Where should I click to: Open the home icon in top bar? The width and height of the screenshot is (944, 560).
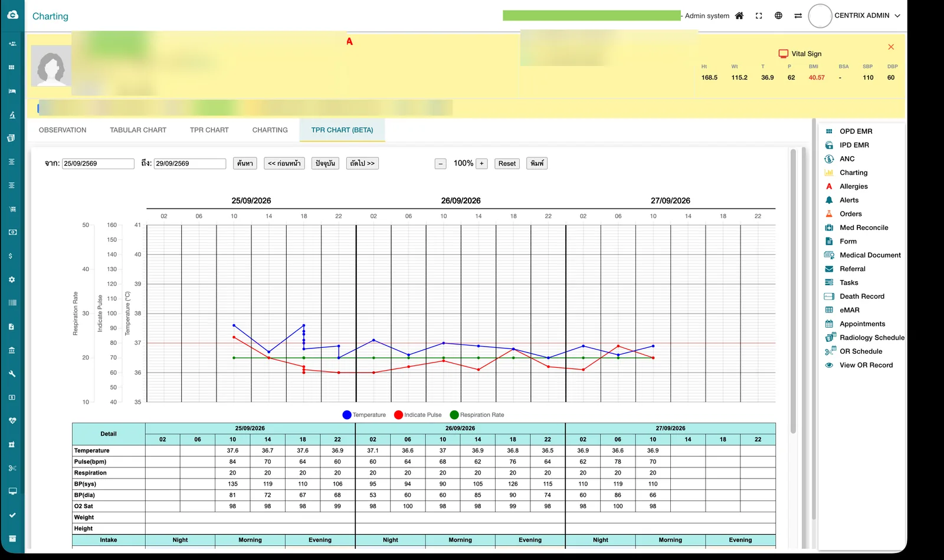tap(739, 16)
